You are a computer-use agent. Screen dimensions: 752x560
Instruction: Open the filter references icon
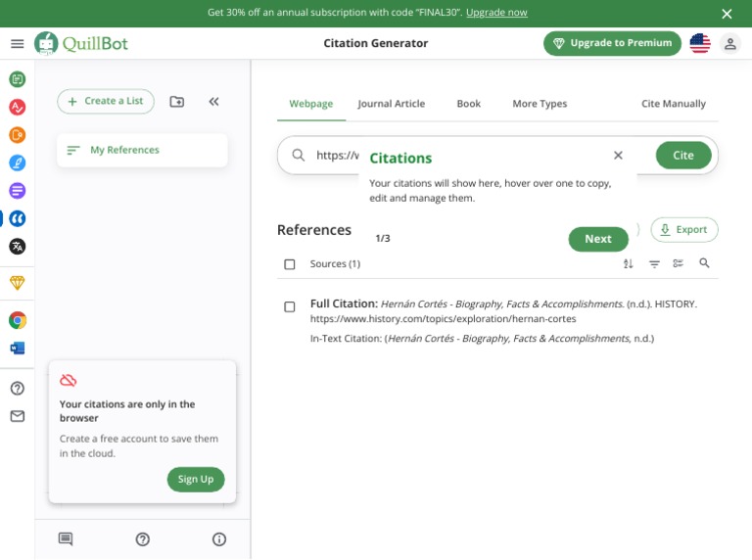coord(654,264)
